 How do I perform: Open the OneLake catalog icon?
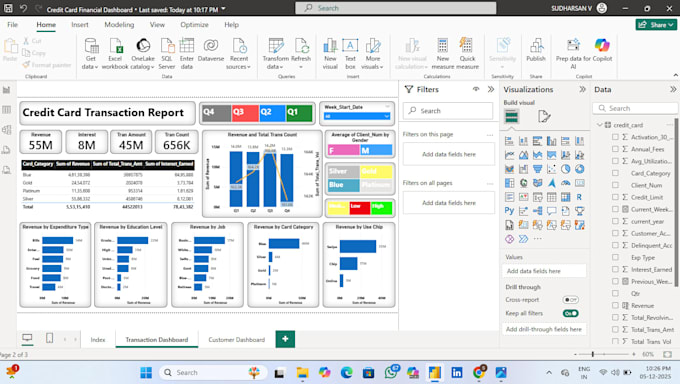pyautogui.click(x=143, y=53)
